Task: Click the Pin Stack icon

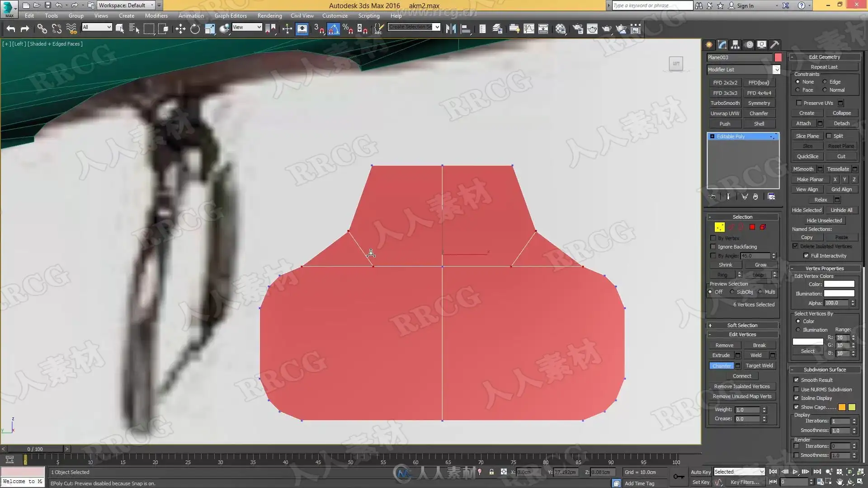Action: (x=713, y=197)
